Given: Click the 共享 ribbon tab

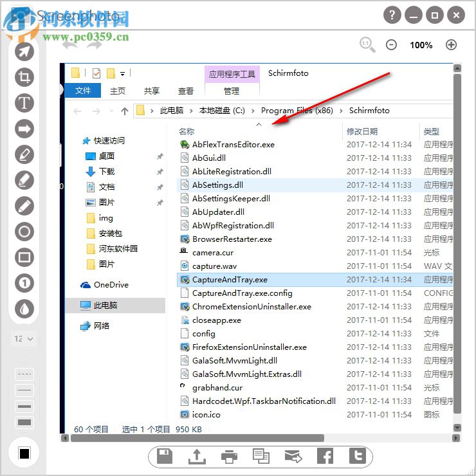Looking at the screenshot, I should [x=151, y=91].
